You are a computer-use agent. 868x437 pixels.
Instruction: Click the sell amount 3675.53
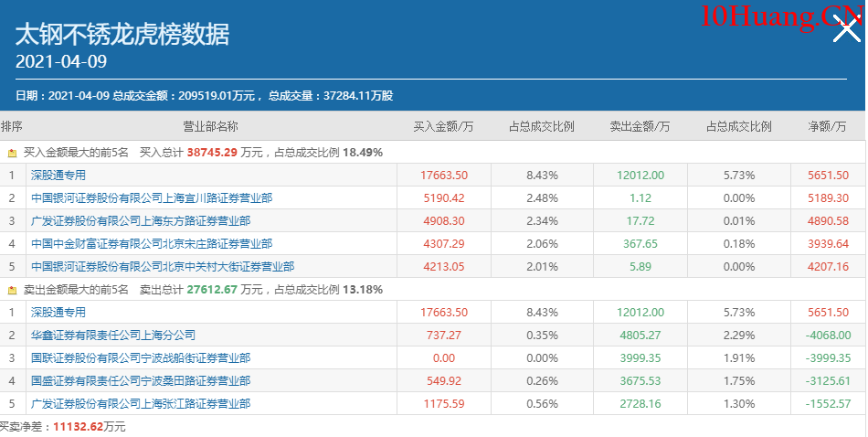click(640, 381)
